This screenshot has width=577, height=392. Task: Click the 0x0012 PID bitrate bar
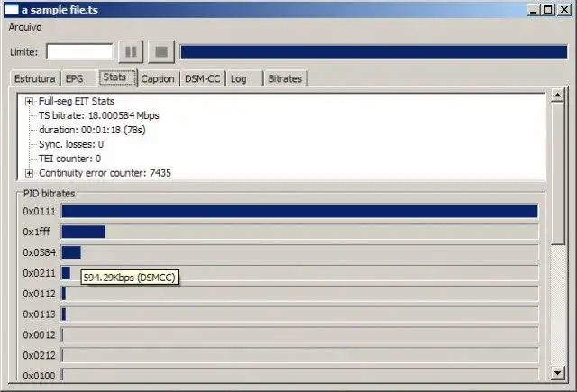(299, 335)
